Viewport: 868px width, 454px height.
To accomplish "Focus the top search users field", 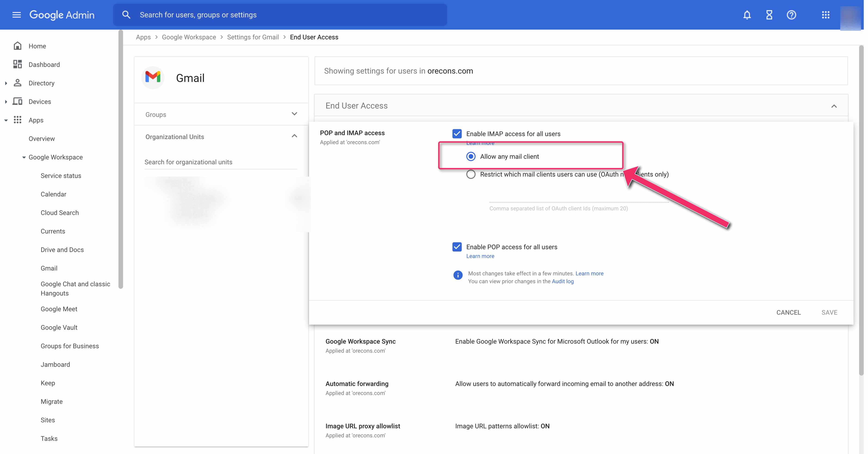I will 280,15.
